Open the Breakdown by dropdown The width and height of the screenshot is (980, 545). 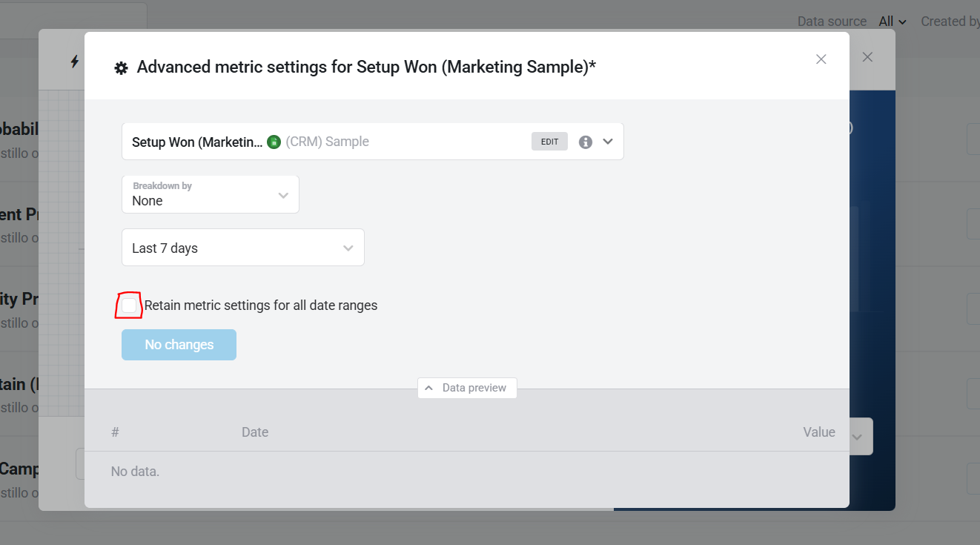211,194
